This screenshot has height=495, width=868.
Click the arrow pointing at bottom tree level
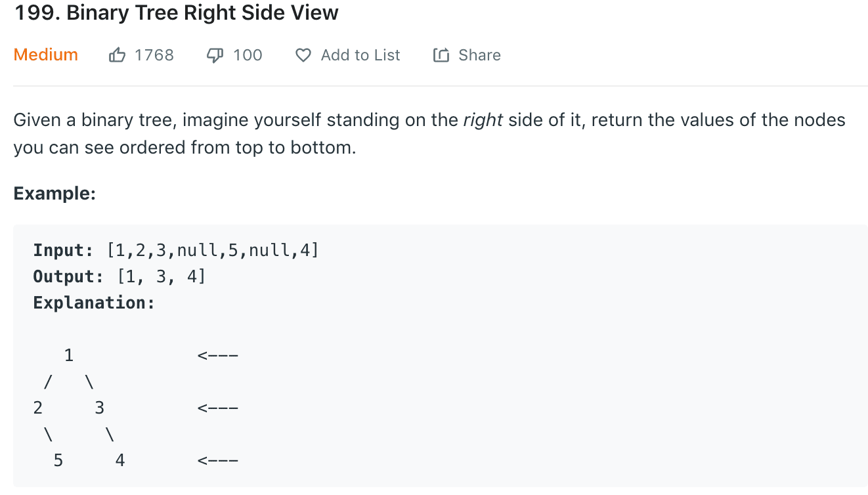pos(217,461)
